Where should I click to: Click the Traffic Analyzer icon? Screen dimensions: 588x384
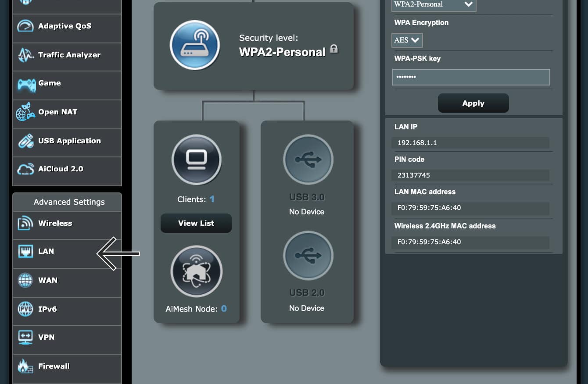tap(25, 55)
